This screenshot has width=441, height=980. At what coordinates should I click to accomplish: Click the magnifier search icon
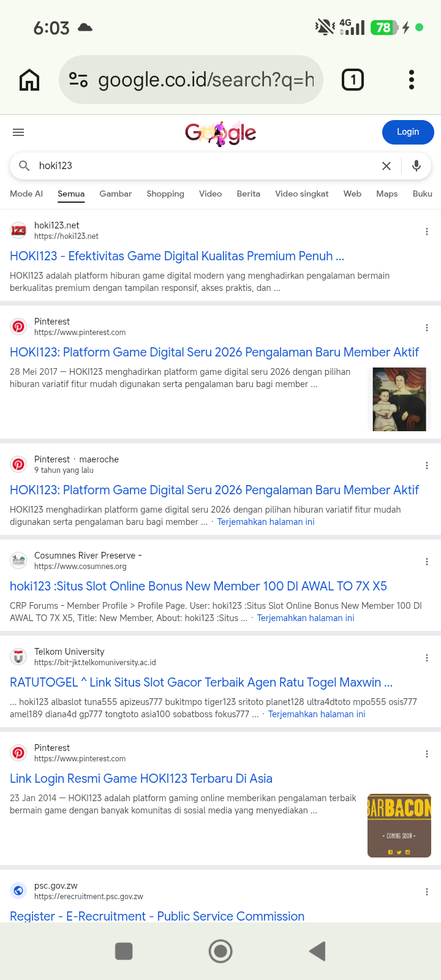click(x=24, y=165)
